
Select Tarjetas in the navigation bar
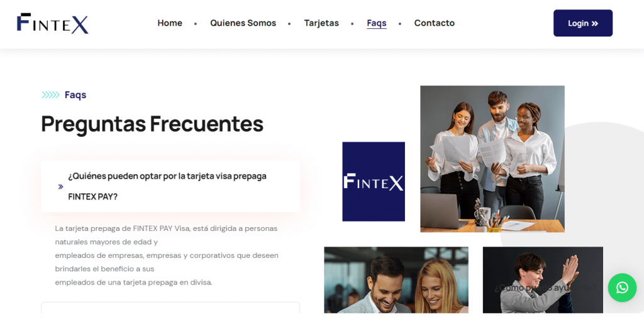pyautogui.click(x=321, y=23)
